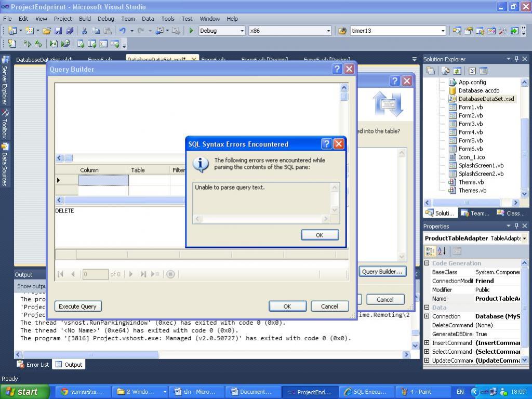Click the Save icon in the toolbar
Viewport: 532px width, 399px height.
58,31
